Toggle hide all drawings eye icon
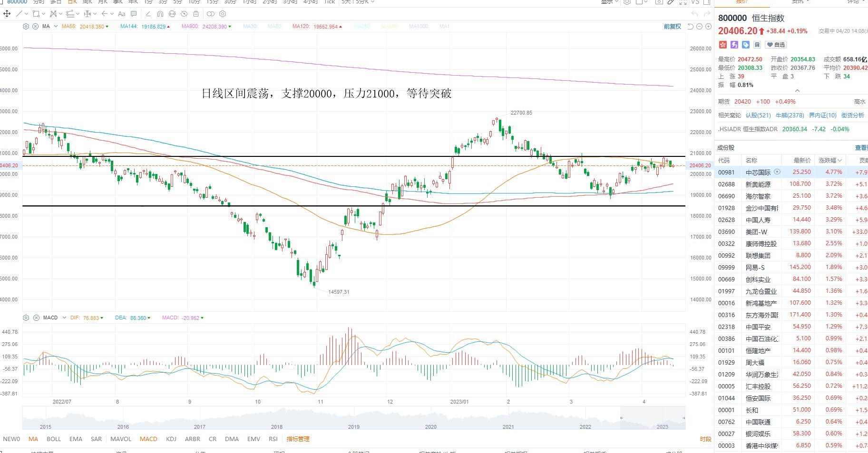This screenshot has height=453, width=868. click(x=184, y=14)
